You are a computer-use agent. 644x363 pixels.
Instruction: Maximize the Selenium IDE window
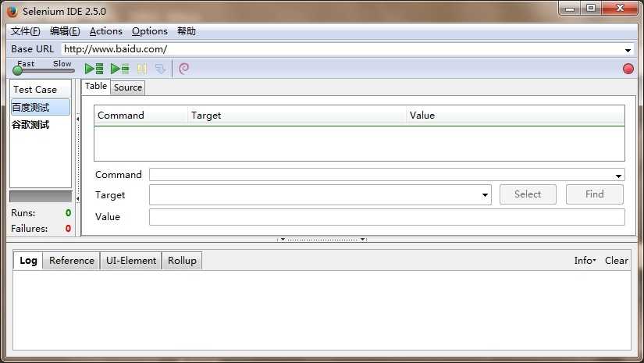[x=591, y=9]
